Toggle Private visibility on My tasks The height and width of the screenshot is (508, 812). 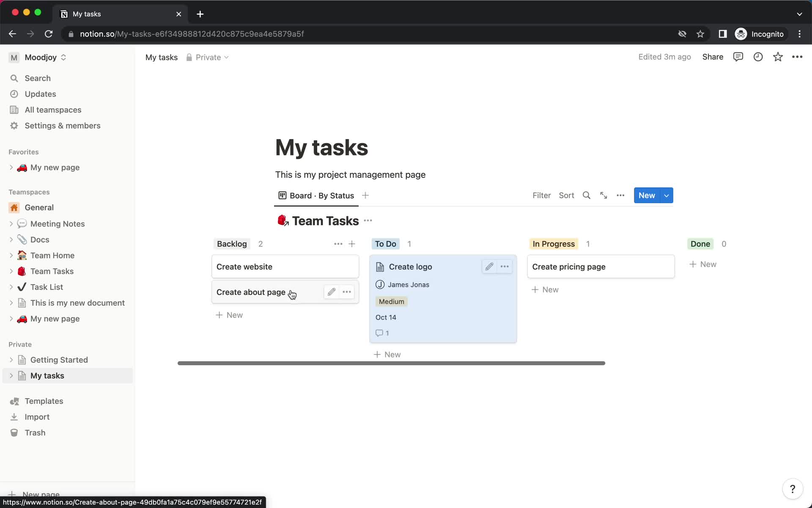coord(208,57)
